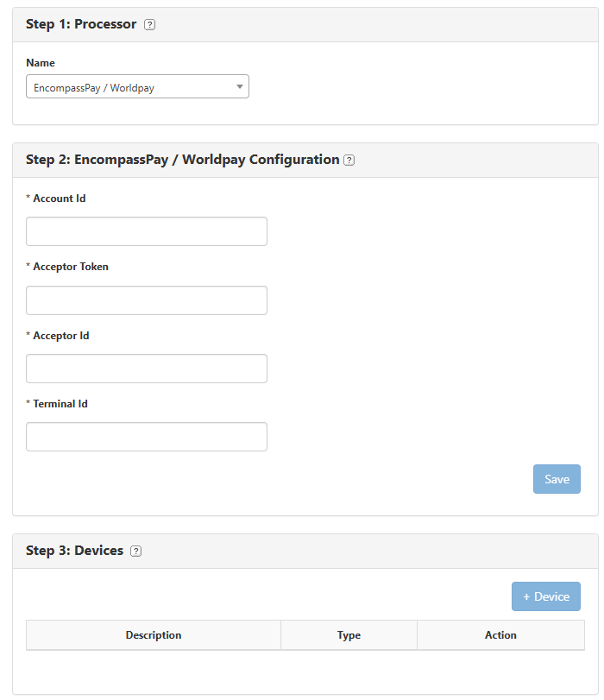Focus the Account Id input field
604x700 pixels.
coord(147,231)
